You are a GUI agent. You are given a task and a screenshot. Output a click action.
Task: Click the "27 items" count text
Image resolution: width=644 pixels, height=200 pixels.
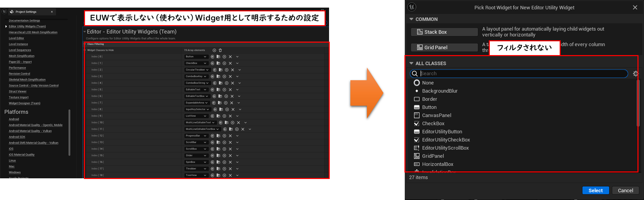[x=419, y=178]
